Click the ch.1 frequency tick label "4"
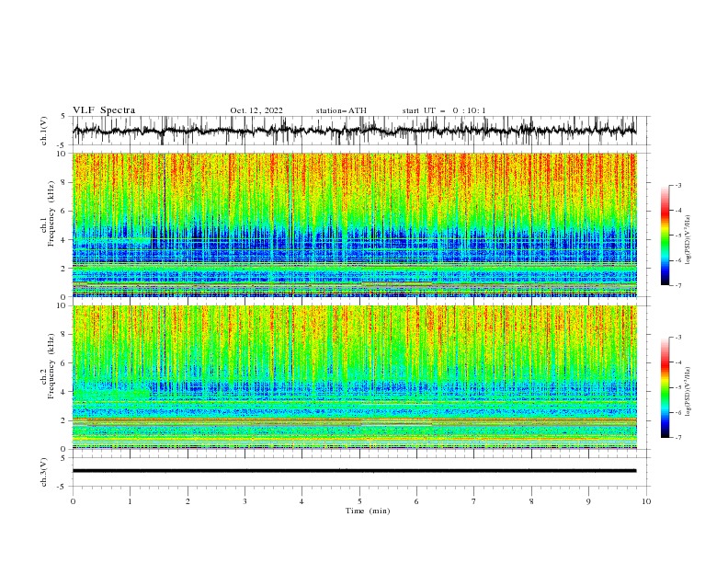This screenshot has height=563, width=728. pyautogui.click(x=64, y=240)
